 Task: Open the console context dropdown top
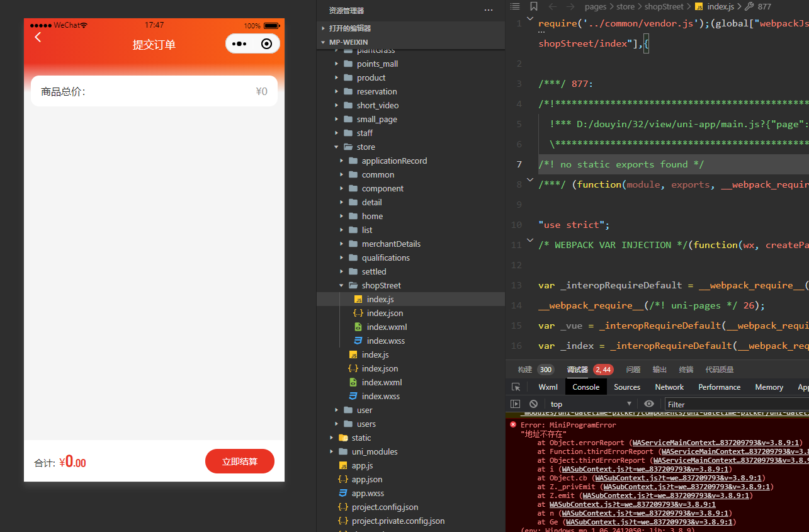point(591,404)
